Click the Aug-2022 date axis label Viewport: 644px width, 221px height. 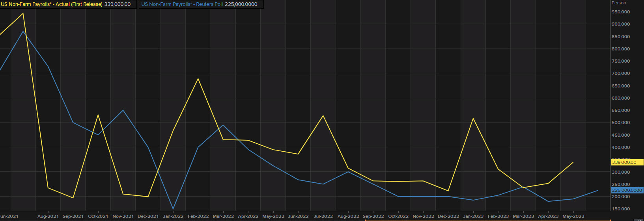348,216
